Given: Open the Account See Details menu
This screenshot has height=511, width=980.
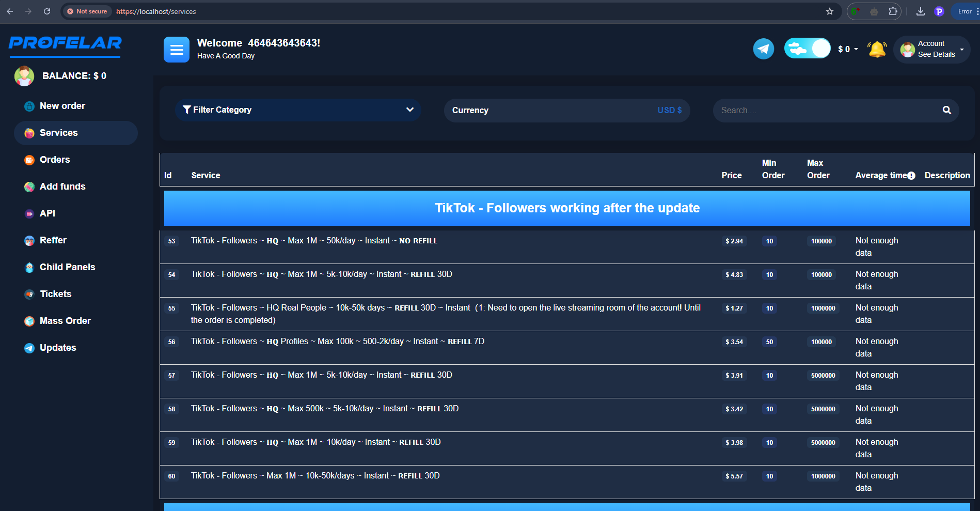Looking at the screenshot, I should tap(932, 49).
